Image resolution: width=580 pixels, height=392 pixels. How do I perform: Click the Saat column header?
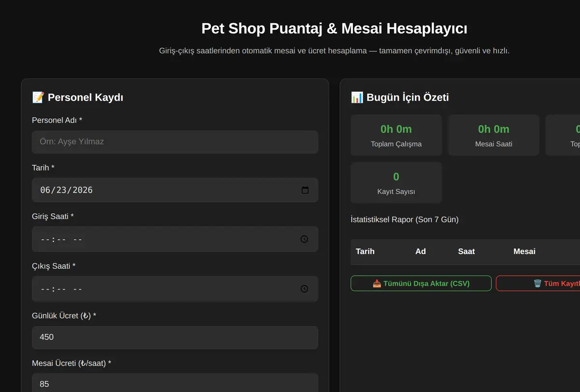466,251
